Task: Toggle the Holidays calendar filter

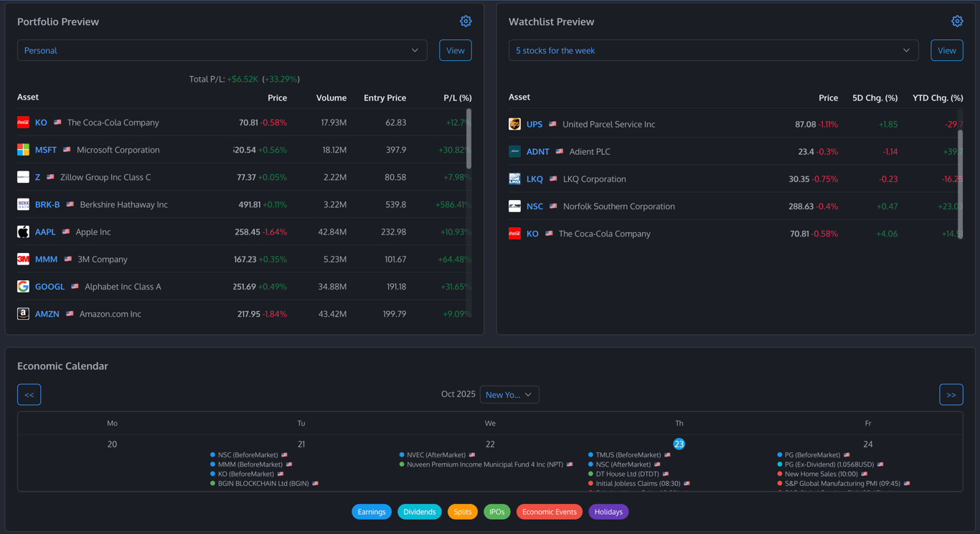Action: (608, 512)
